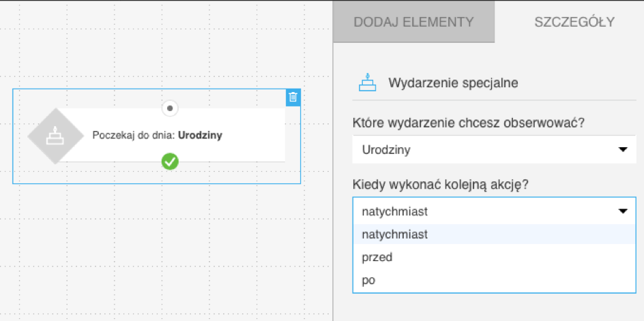
Task: Click the node's top input connector dot
Action: [170, 108]
